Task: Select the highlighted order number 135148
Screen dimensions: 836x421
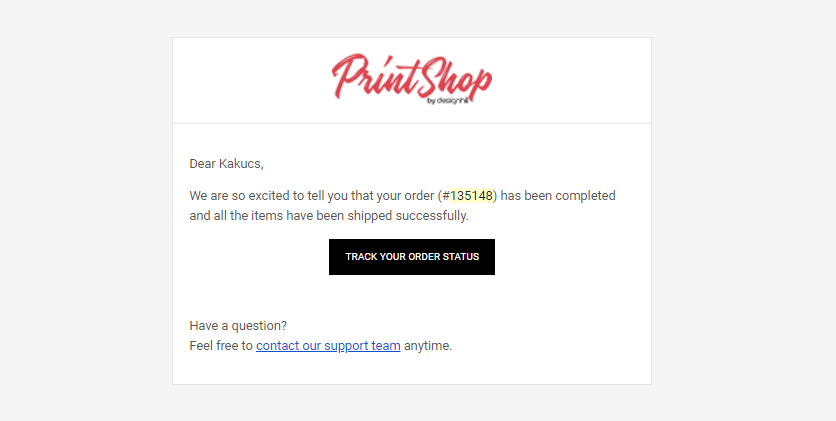Action: pos(471,196)
